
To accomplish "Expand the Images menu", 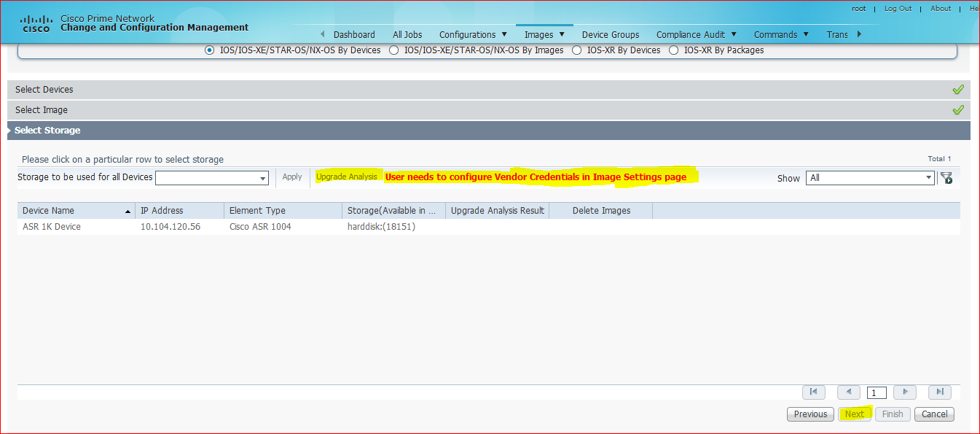I will tap(544, 34).
